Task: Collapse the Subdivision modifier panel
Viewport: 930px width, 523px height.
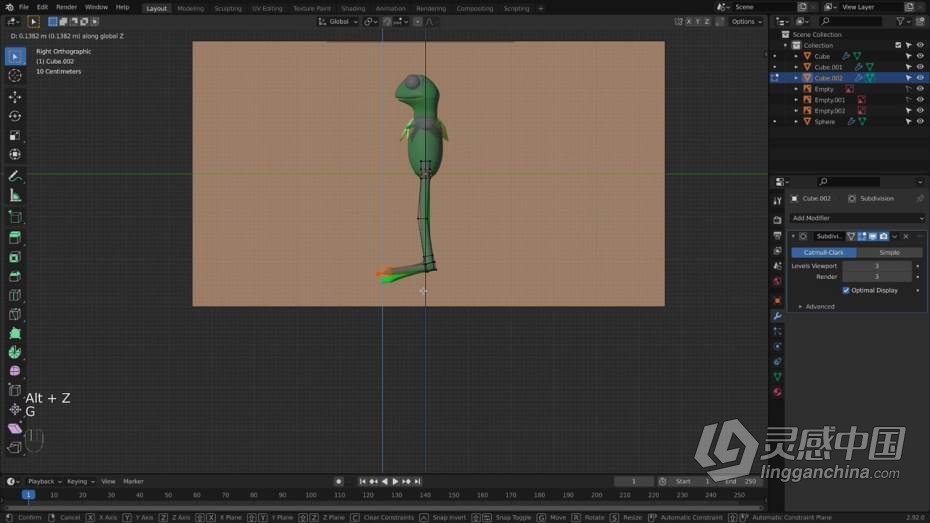Action: coord(794,236)
